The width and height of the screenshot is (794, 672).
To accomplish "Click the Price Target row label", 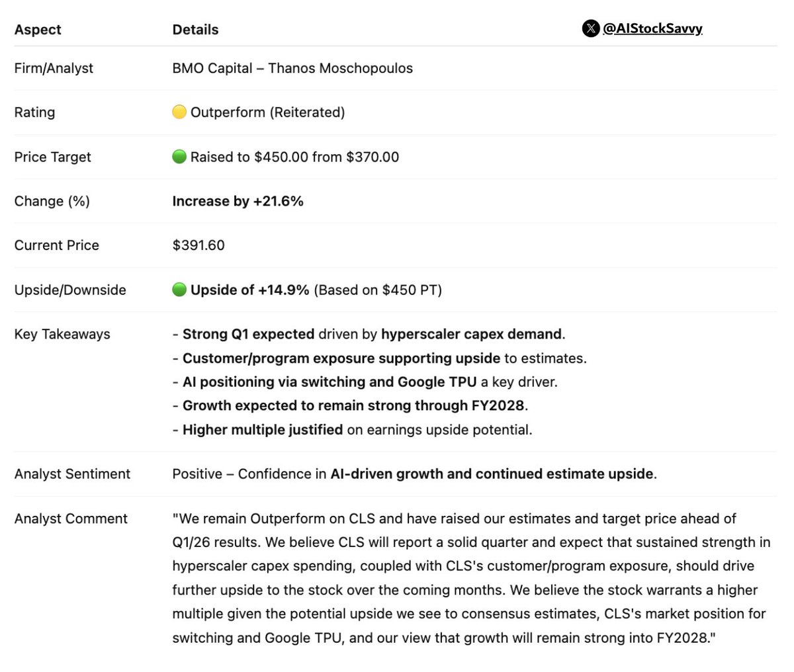I will coord(53,157).
